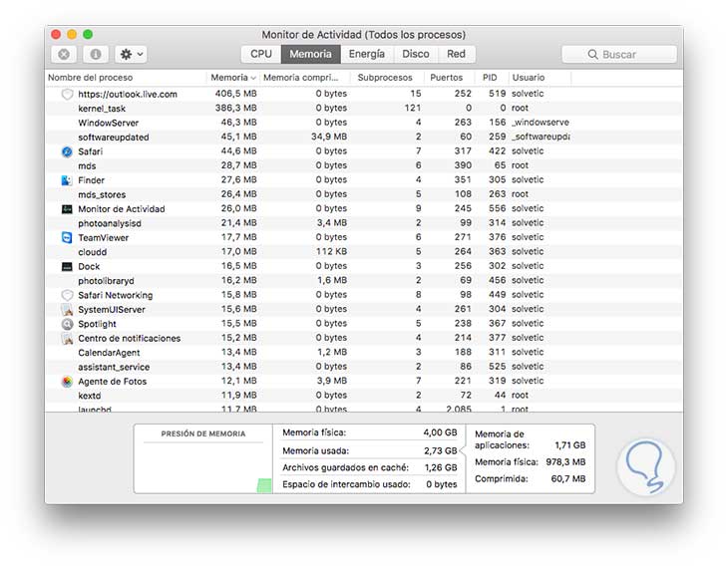Switch to the Energía tab

click(x=367, y=54)
